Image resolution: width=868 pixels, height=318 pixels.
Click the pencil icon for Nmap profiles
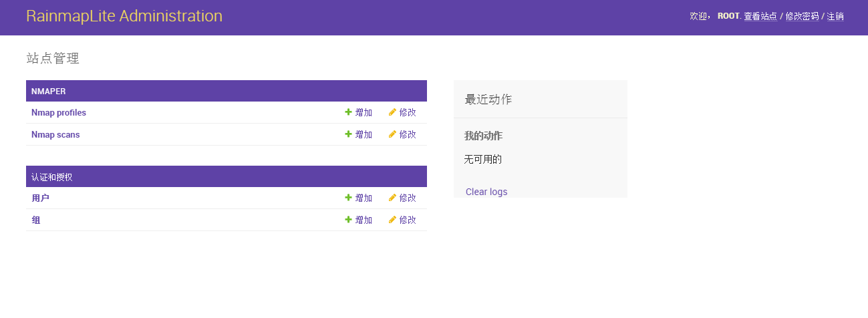392,112
